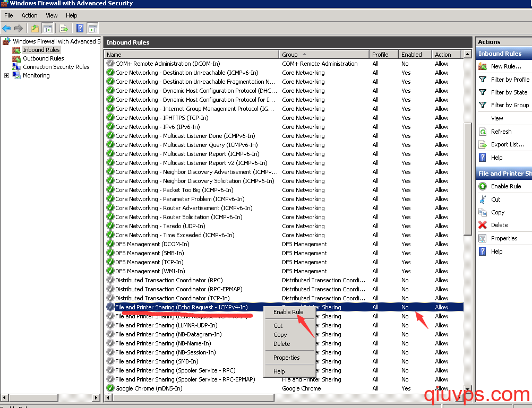The width and height of the screenshot is (532, 408).
Task: Click the rules list vertical scroll up arrow
Action: pos(468,54)
